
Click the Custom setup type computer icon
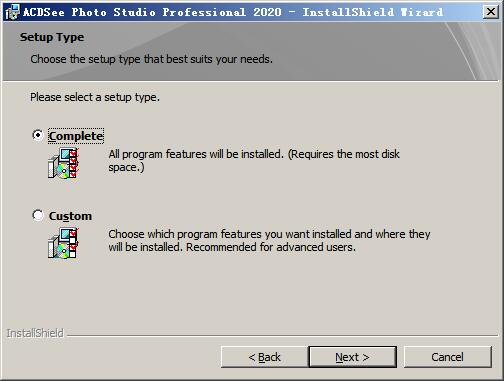click(x=64, y=244)
